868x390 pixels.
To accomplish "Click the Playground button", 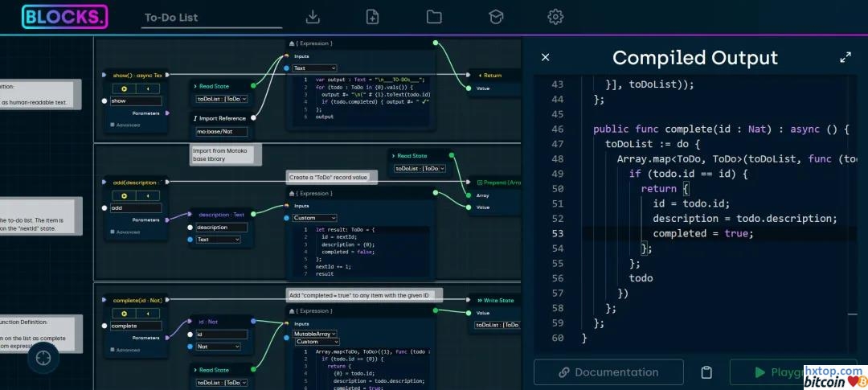I will coord(792,372).
